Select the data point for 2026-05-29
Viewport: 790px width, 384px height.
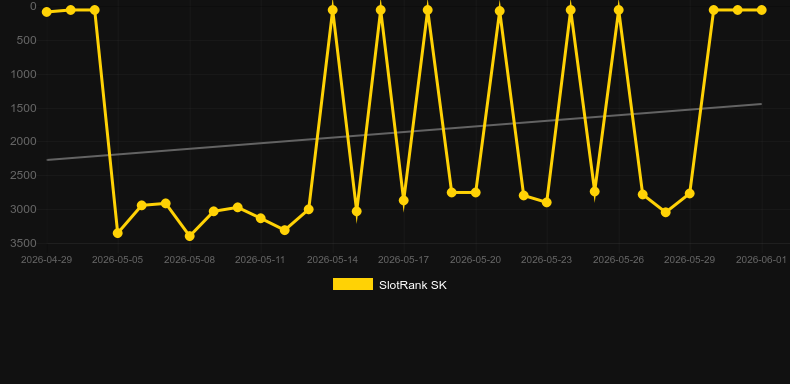coord(690,194)
